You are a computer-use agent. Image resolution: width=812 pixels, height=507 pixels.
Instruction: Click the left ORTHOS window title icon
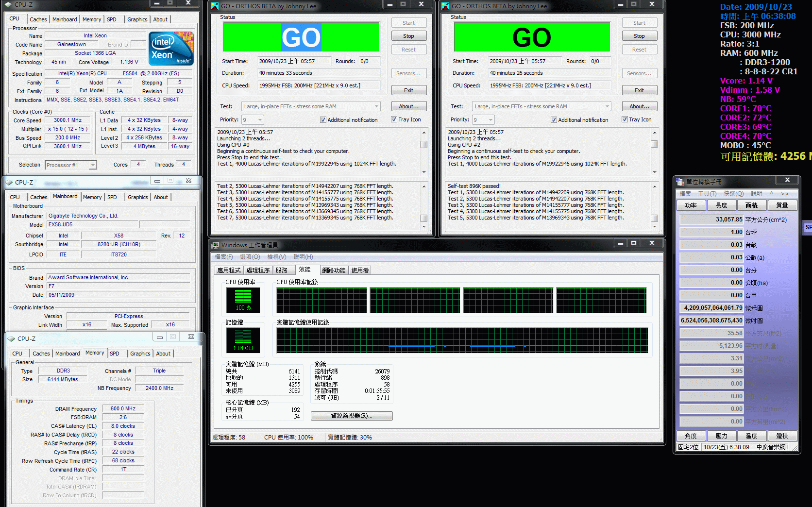215,6
